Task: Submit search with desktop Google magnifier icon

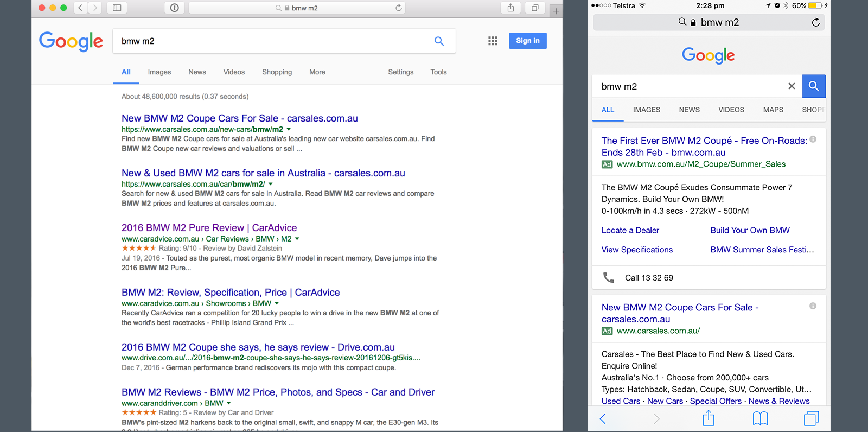Action: click(439, 41)
